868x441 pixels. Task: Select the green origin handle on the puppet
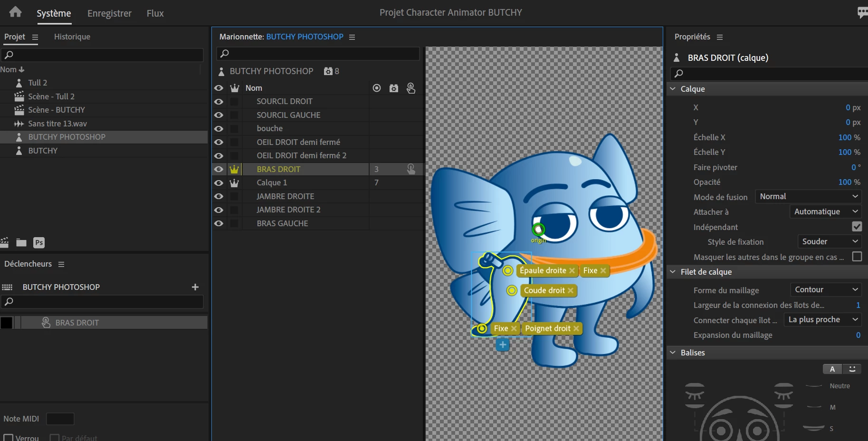pos(538,230)
